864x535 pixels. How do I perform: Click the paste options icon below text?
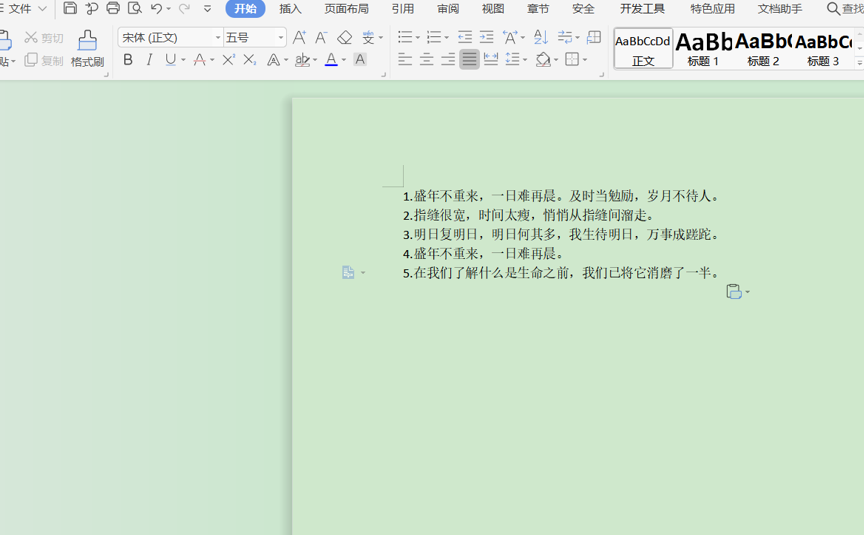click(734, 291)
